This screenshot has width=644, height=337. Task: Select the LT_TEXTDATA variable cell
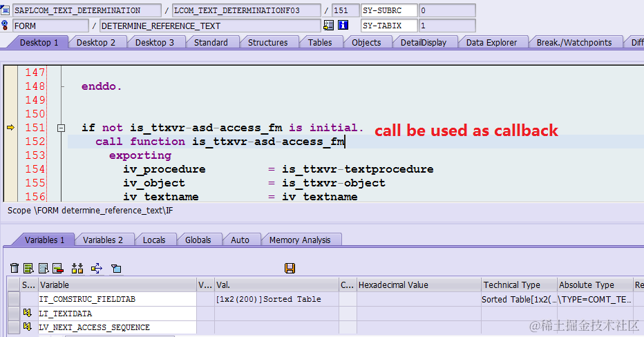(117, 314)
